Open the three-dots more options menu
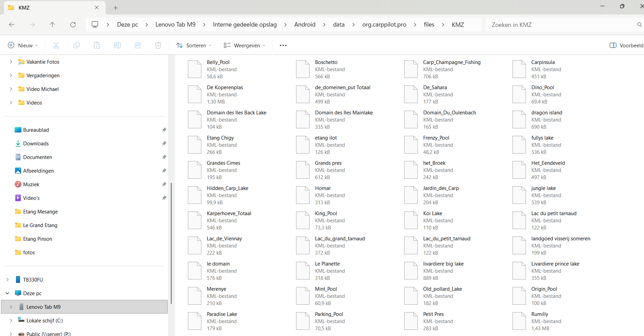The image size is (644, 336). (283, 45)
